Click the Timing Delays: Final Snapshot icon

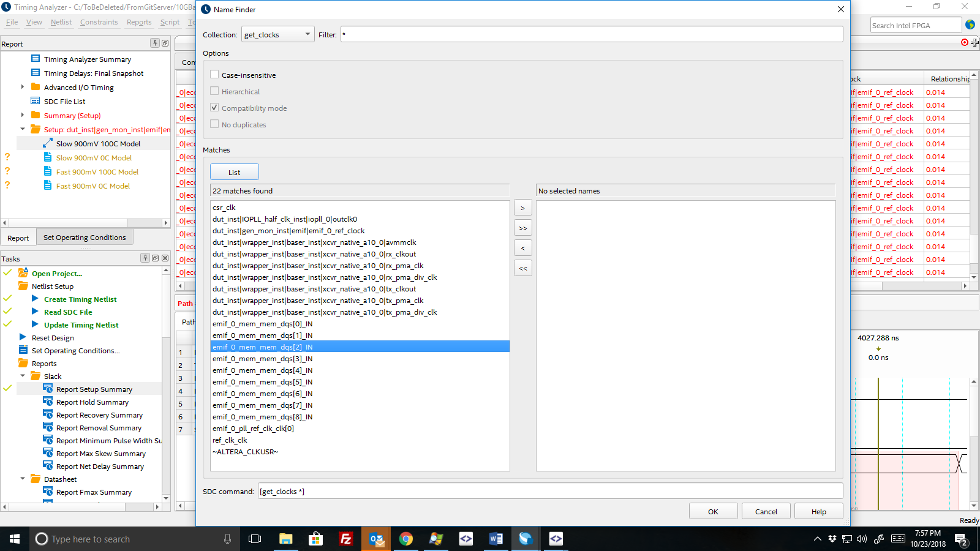36,73
